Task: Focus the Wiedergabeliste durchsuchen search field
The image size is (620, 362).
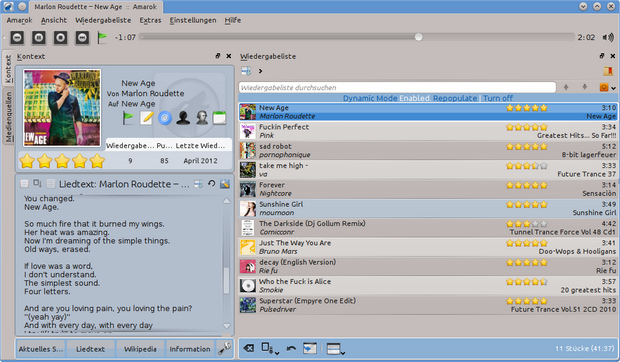Action: [397, 87]
